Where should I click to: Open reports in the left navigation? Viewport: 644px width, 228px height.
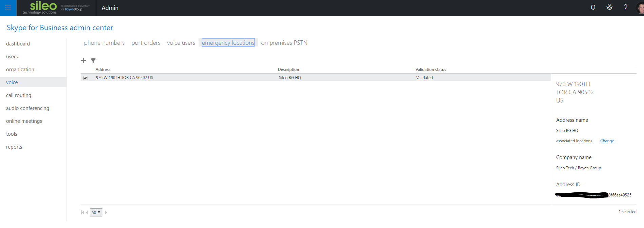14,147
